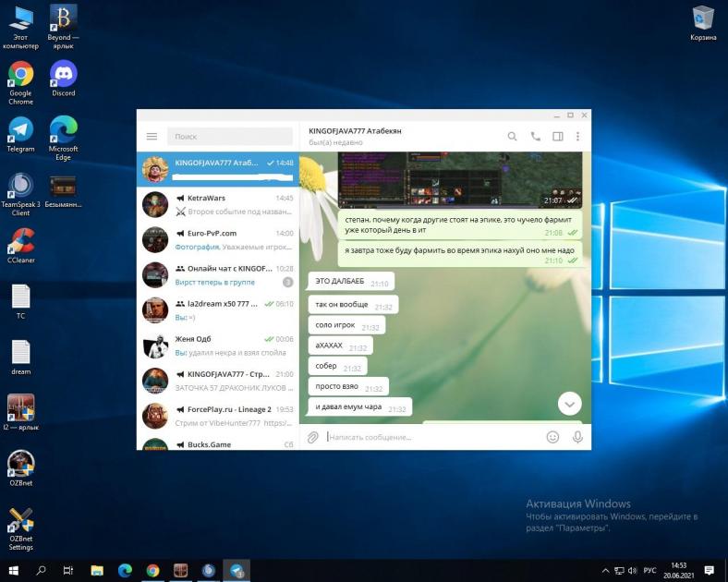
Task: Click the Windows Start button
Action: click(14, 570)
